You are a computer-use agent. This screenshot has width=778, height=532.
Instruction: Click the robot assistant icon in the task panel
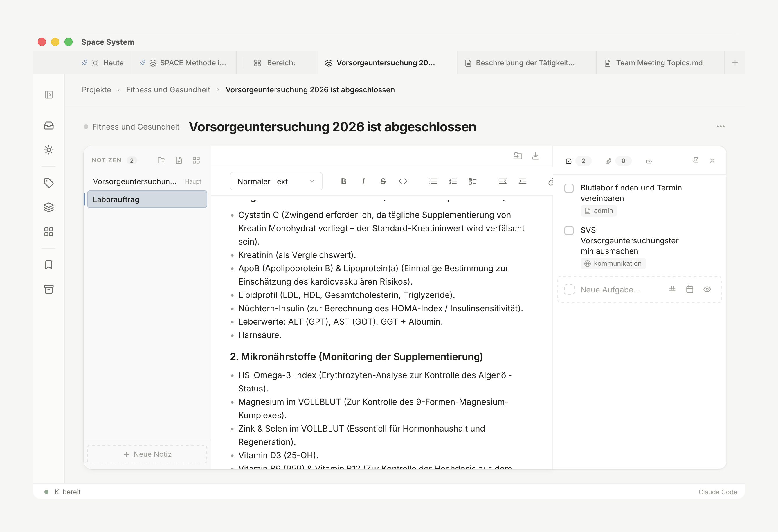tap(649, 161)
